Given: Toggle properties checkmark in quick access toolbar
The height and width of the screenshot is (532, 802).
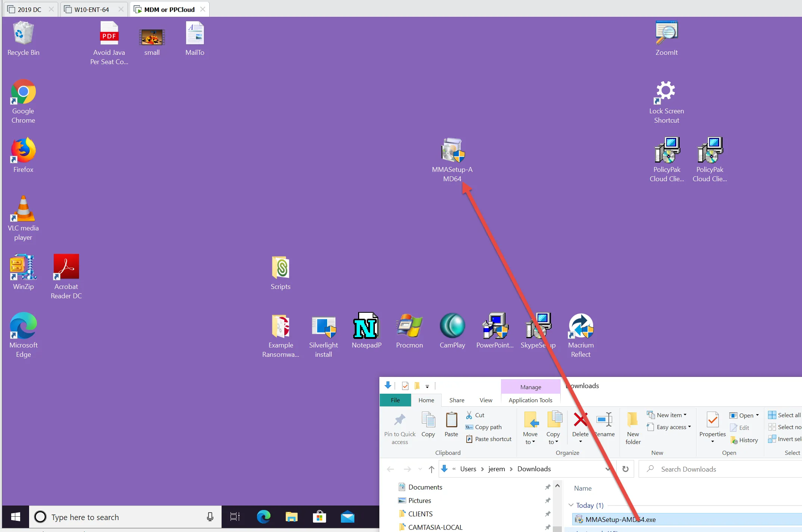Looking at the screenshot, I should click(x=405, y=386).
